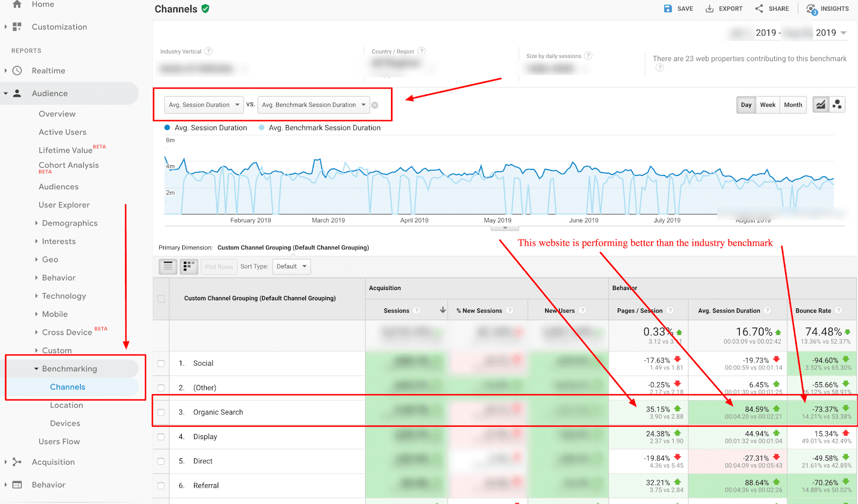Click the Industry Vertical help icon
858x504 pixels.
209,51
